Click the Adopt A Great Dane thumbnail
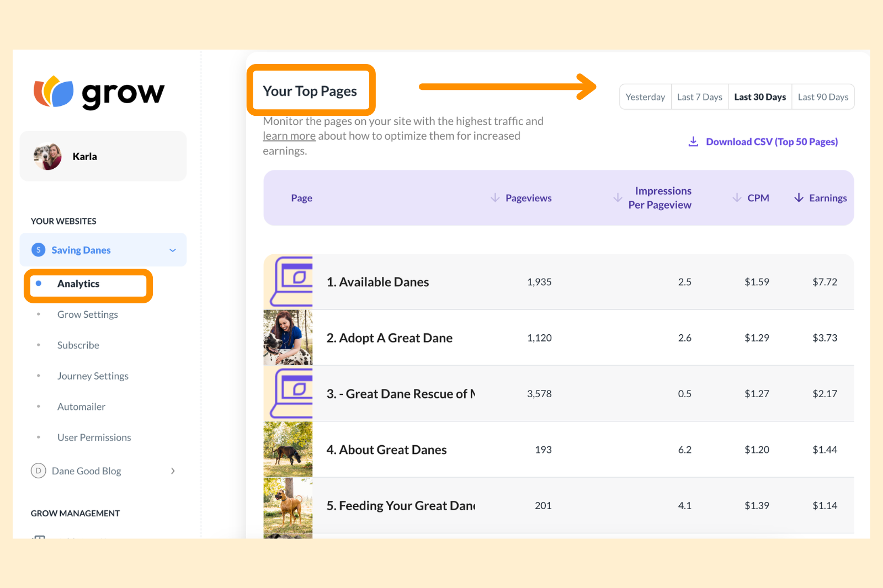 click(288, 337)
